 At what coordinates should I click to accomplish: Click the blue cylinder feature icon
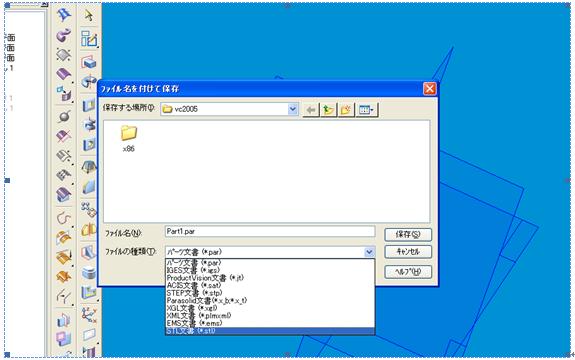[89, 273]
